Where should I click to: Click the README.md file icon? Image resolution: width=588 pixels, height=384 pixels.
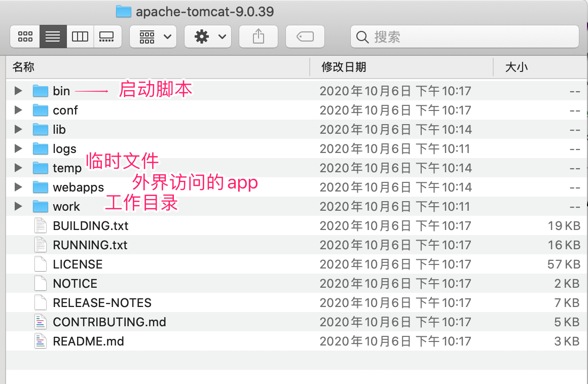click(x=41, y=341)
